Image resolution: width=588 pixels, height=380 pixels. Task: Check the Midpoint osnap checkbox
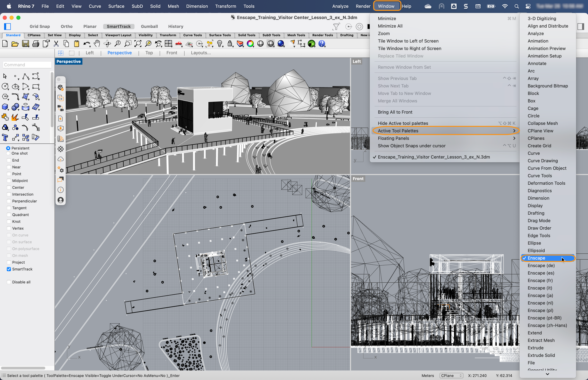pos(9,181)
